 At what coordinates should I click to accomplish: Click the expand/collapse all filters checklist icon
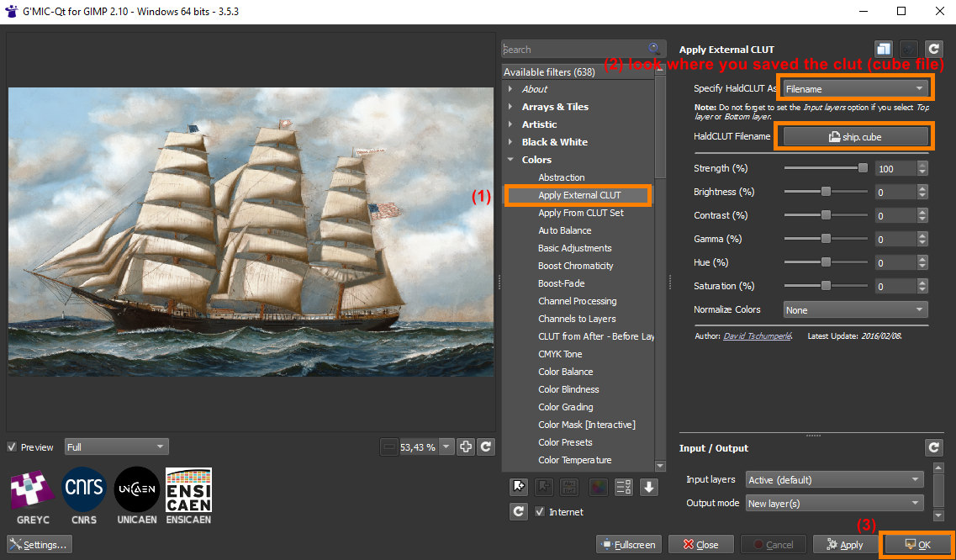coord(624,486)
